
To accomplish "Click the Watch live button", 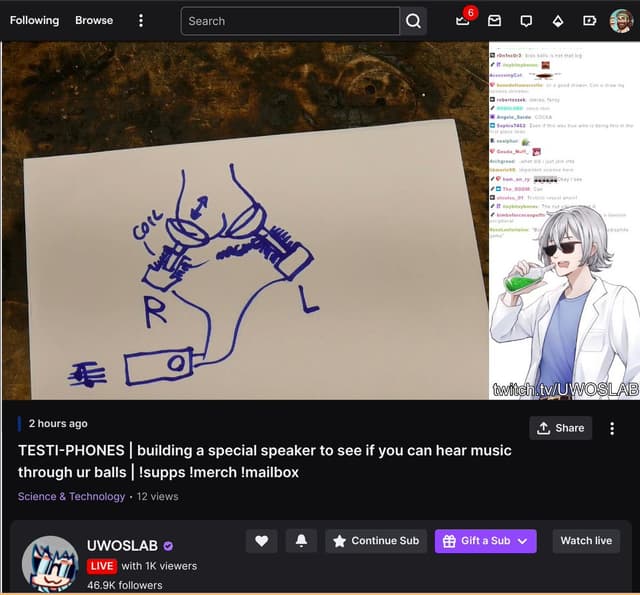I will [586, 541].
